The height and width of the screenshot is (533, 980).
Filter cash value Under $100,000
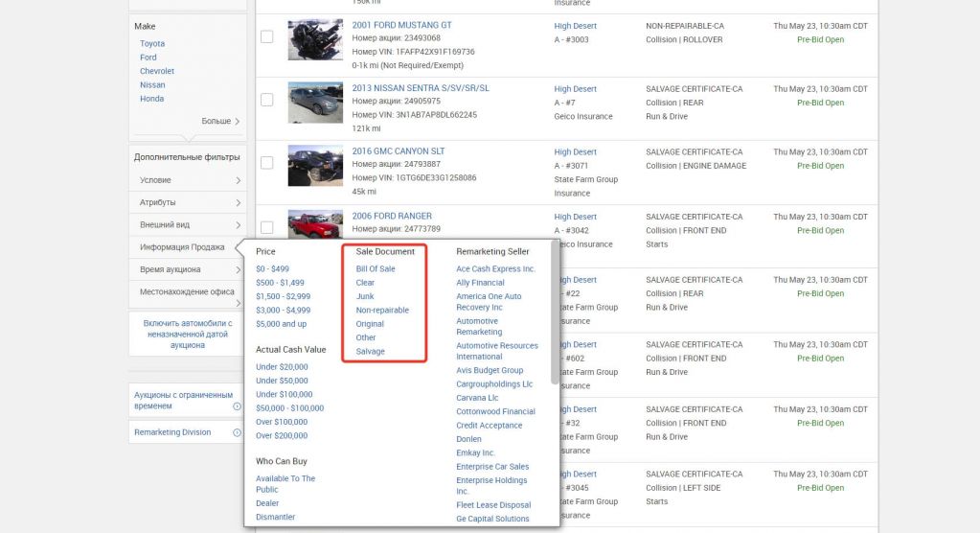point(284,395)
